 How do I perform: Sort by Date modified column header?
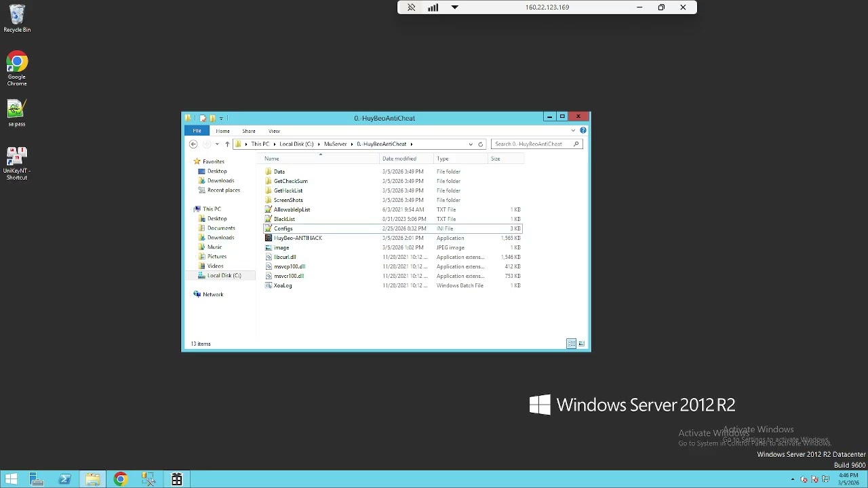[407, 159]
